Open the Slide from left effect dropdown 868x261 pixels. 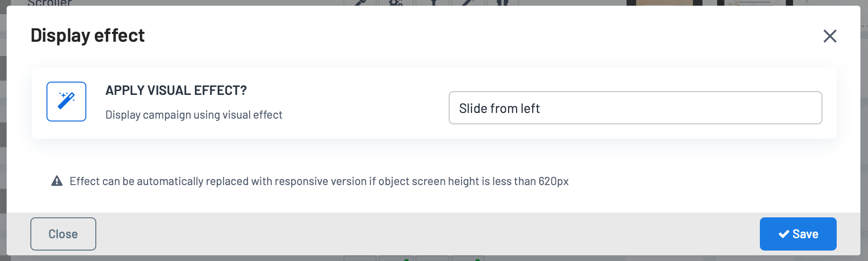click(x=635, y=108)
